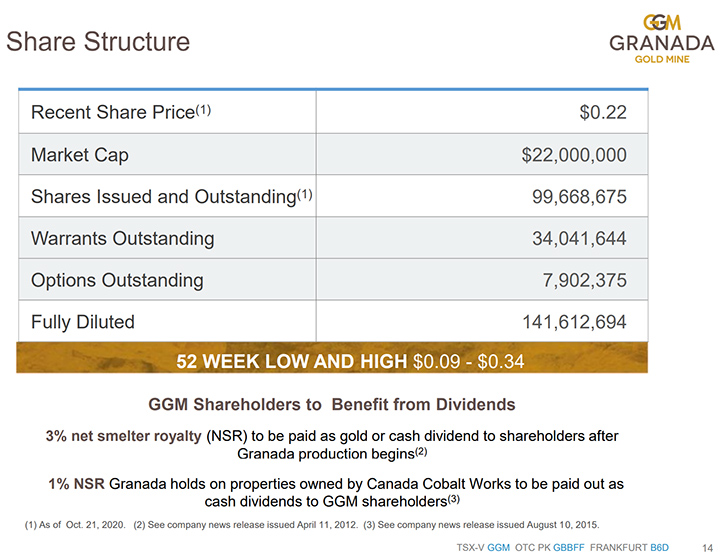725x557 pixels.
Task: Click the GBBFF ticker link in footer
Action: coord(569,548)
